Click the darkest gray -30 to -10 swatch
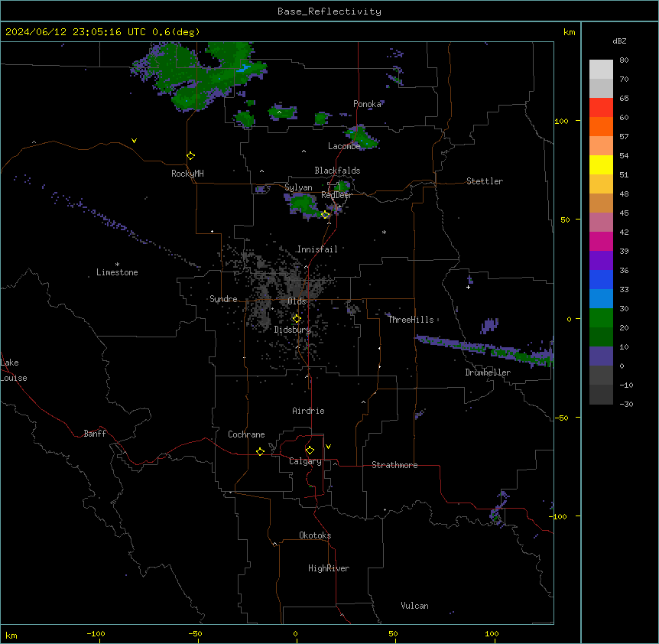The width and height of the screenshot is (659, 644). coord(601,395)
